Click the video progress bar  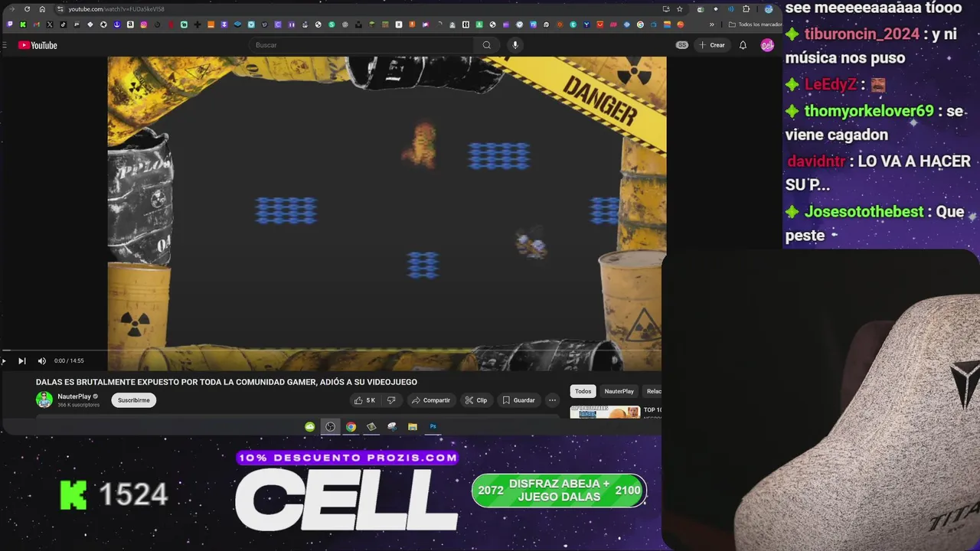click(333, 350)
